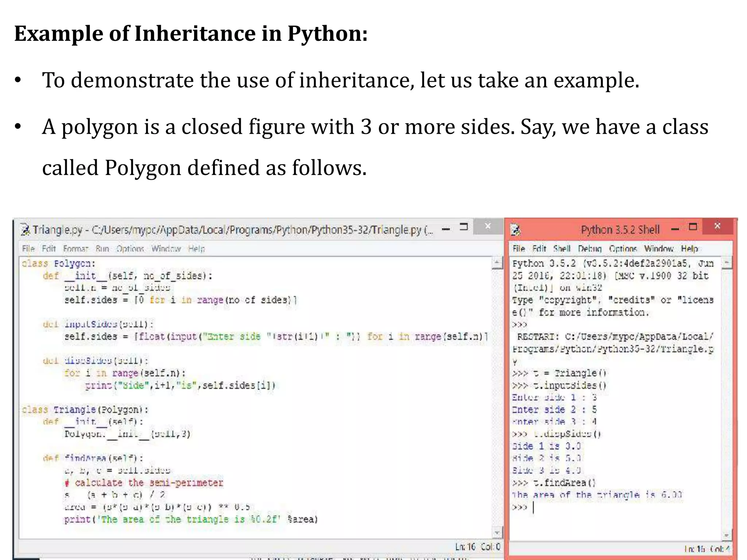Close the Triangle.py editor window
The image size is (747, 560).
click(x=488, y=226)
